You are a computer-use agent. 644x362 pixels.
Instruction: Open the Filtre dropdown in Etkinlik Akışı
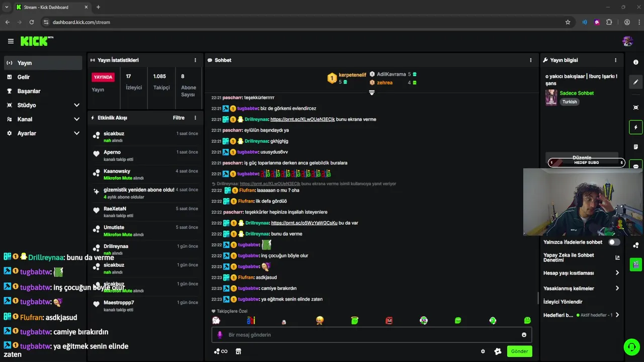coord(179,118)
